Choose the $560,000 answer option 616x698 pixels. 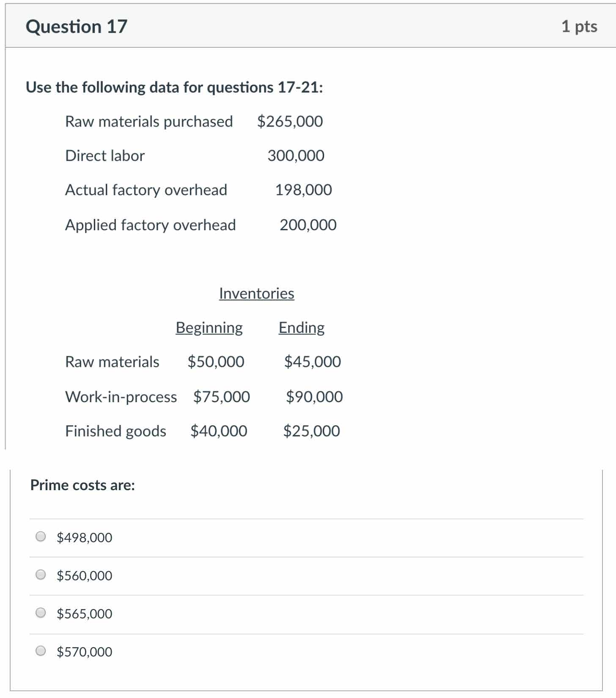tap(41, 574)
